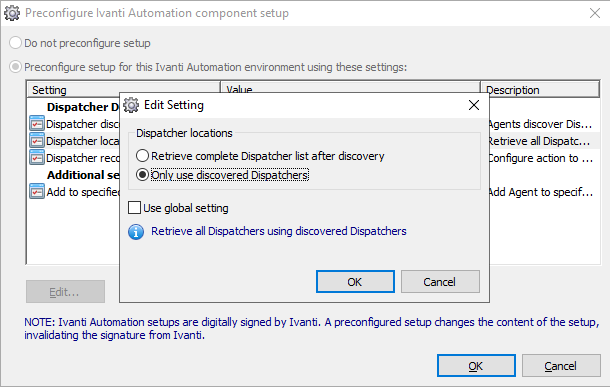Image resolution: width=610 pixels, height=387 pixels.
Task: Click 'Configure action to ...' description cell
Action: pyautogui.click(x=541, y=158)
